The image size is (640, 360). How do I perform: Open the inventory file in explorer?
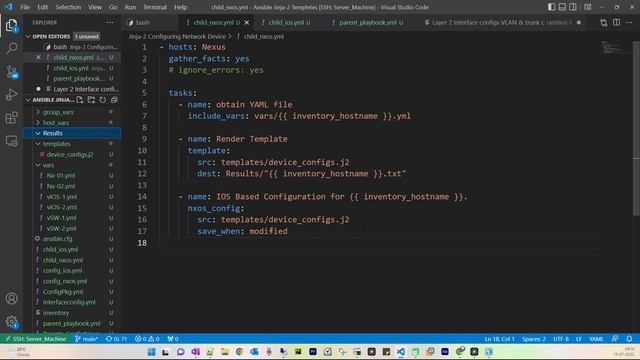pos(56,313)
